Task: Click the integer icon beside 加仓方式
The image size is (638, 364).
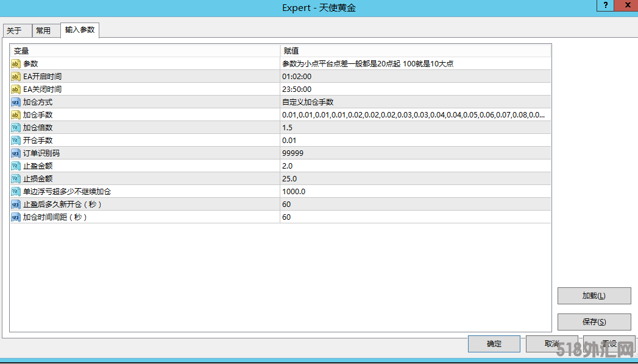Action: pos(16,102)
